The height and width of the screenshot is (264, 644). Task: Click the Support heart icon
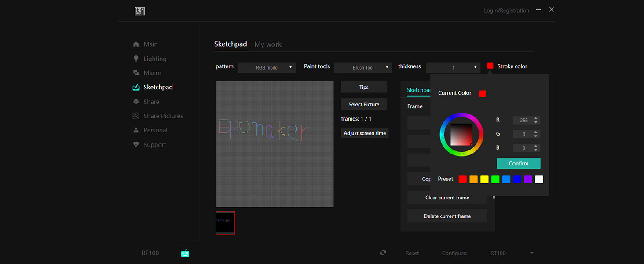tap(136, 144)
